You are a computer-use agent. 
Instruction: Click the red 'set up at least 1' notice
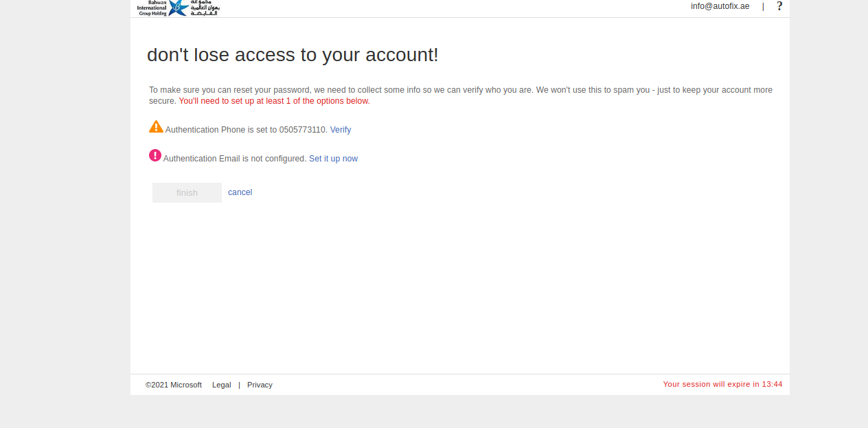point(274,101)
